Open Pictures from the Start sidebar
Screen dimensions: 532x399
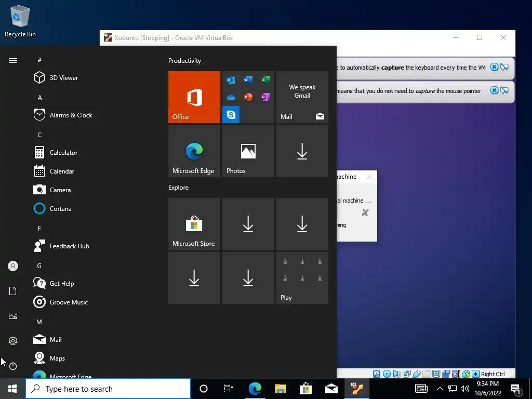(13, 316)
